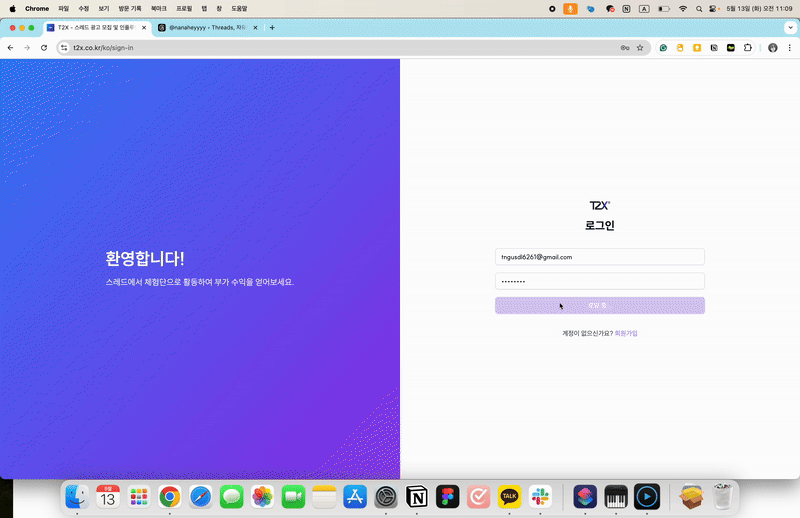Open Launchpad from the Dock

[139, 497]
